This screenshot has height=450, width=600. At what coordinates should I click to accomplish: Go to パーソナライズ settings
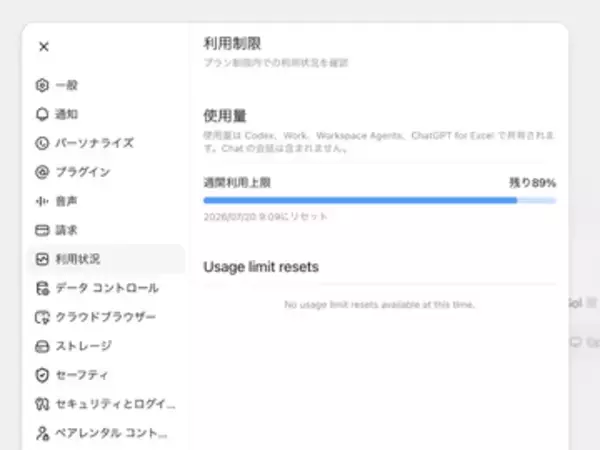[106, 143]
